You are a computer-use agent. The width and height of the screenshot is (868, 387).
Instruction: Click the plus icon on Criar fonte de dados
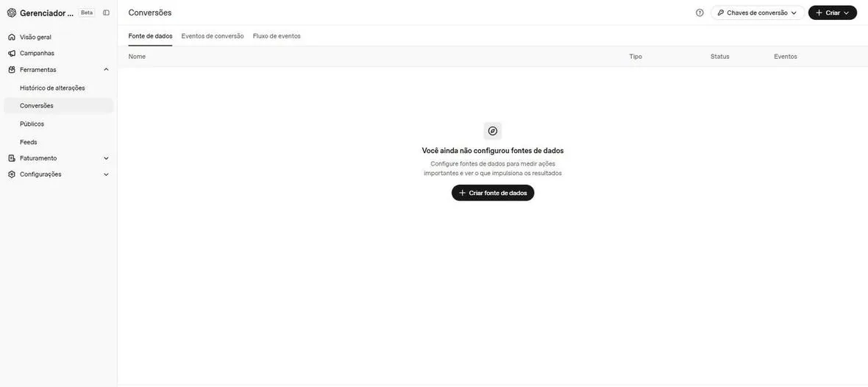tap(462, 193)
